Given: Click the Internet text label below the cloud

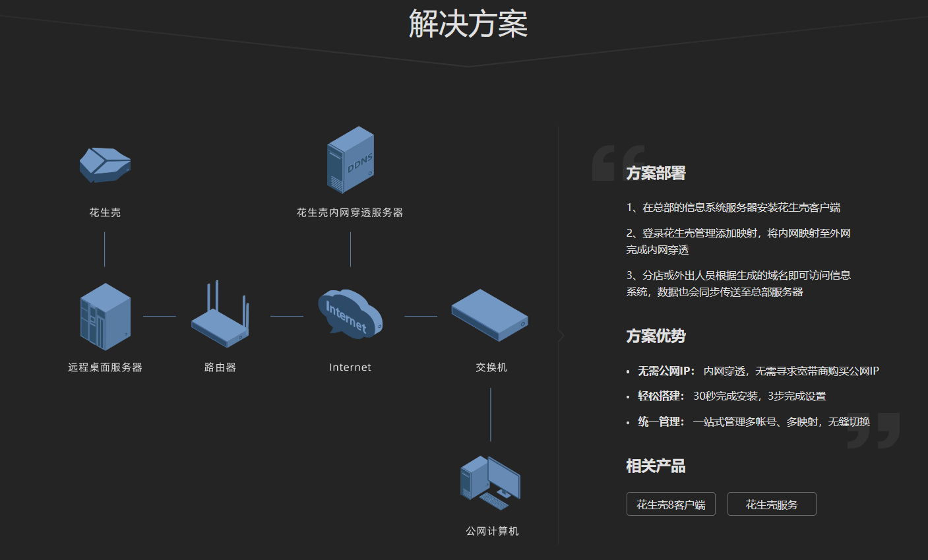Looking at the screenshot, I should click(350, 367).
